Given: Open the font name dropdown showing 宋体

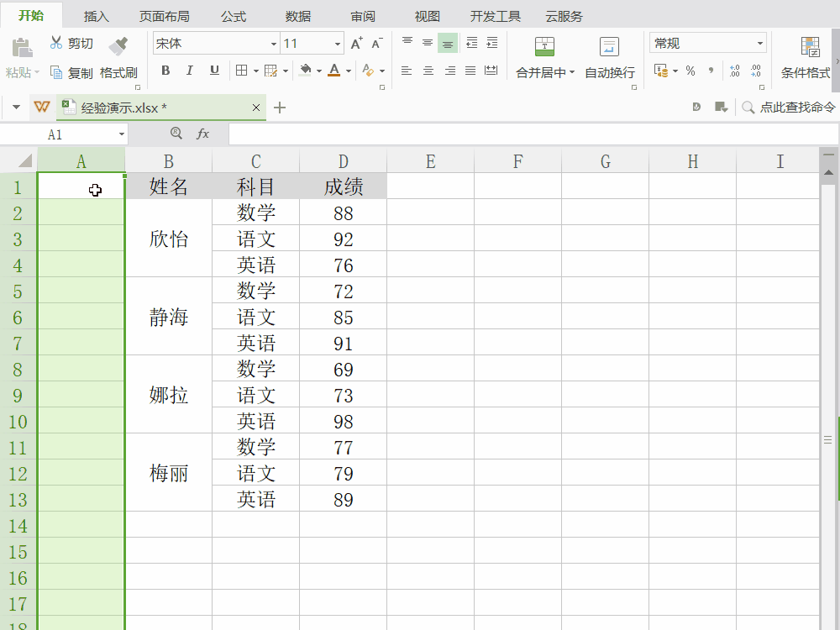Looking at the screenshot, I should [274, 44].
